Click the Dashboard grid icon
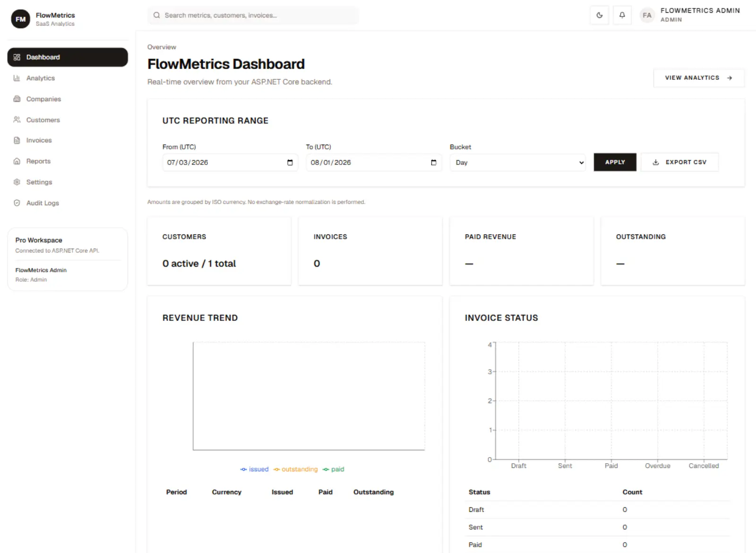Screen dimensions: 756x553 coord(17,57)
